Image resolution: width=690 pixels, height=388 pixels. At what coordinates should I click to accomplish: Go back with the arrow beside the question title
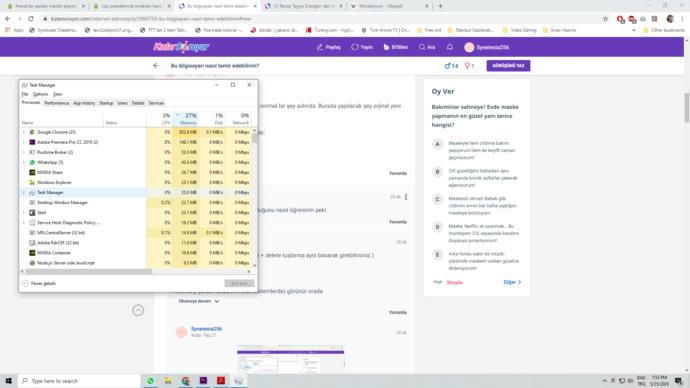coord(156,66)
